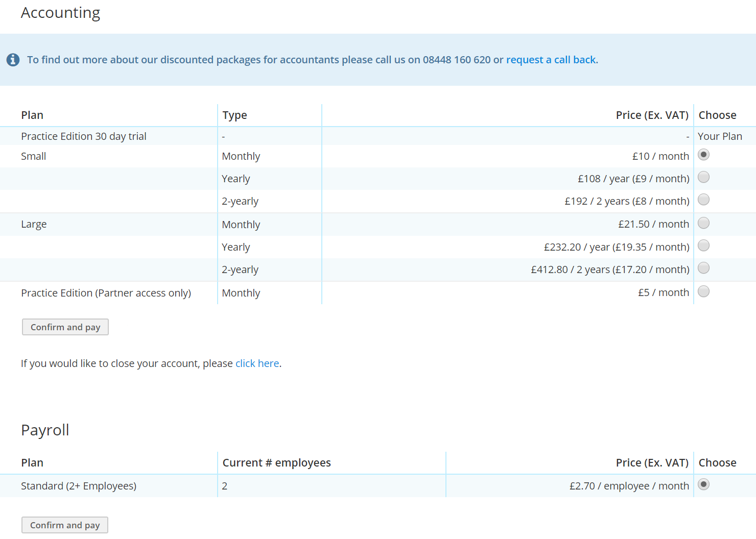Click the 'Current # employees' column header
The image size is (756, 539).
[x=277, y=463]
